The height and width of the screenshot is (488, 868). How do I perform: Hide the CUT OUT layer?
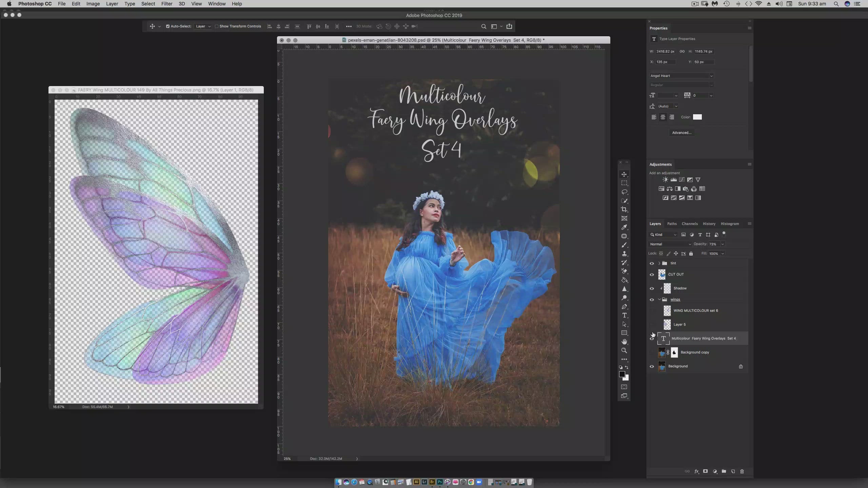[652, 275]
